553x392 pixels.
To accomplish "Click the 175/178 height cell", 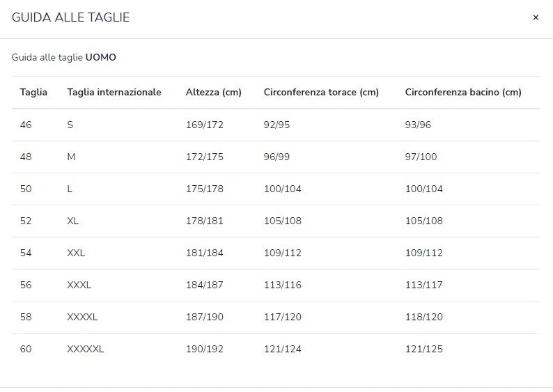I will coord(205,189).
